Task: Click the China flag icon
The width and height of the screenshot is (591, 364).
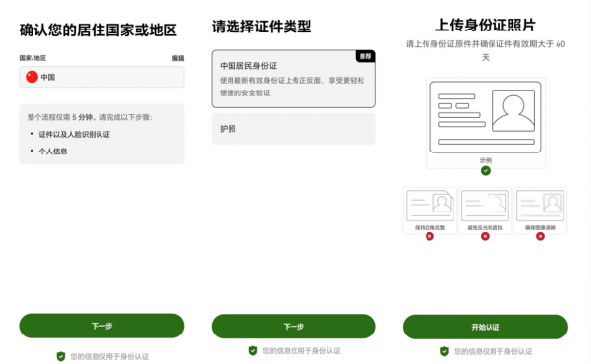Action: (x=32, y=77)
